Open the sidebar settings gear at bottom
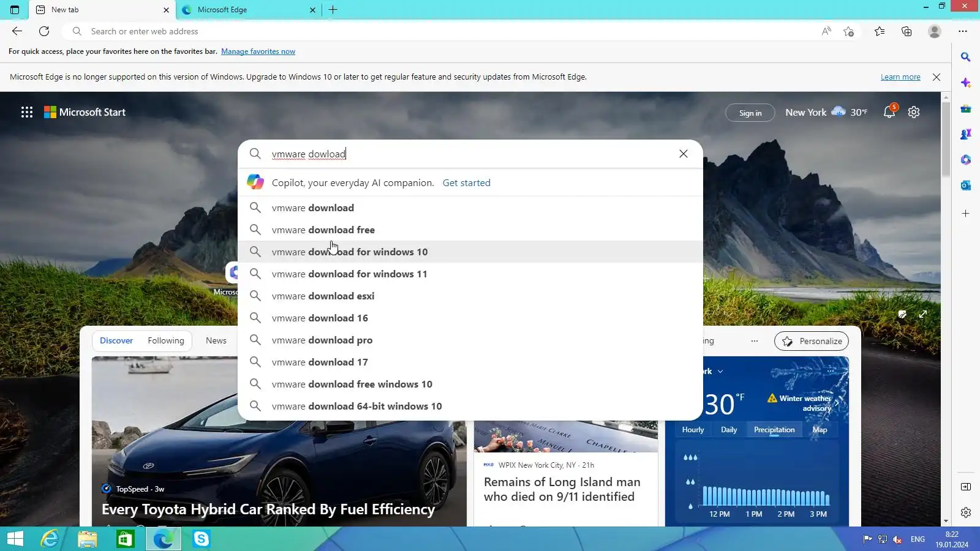The image size is (980, 551). click(966, 512)
